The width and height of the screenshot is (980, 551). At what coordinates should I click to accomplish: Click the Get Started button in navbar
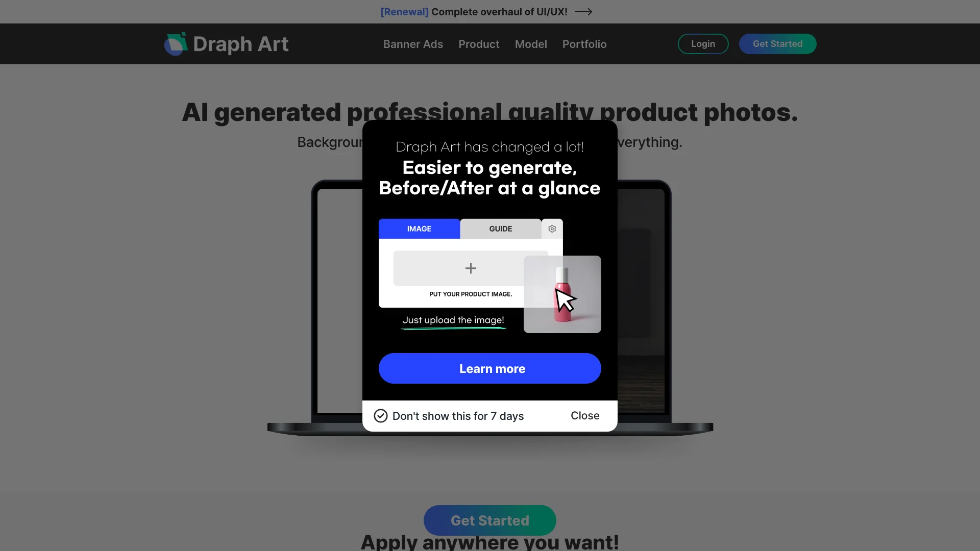777,43
